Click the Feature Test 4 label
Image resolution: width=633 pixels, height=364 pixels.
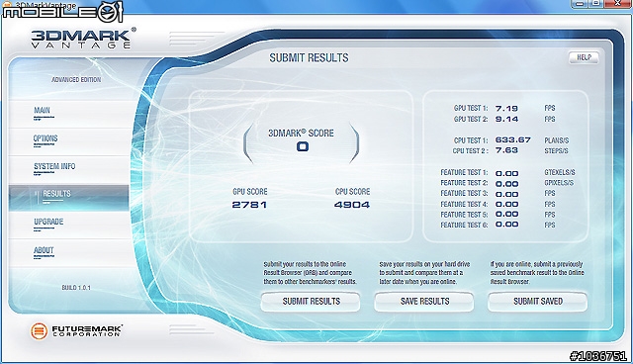coord(464,204)
